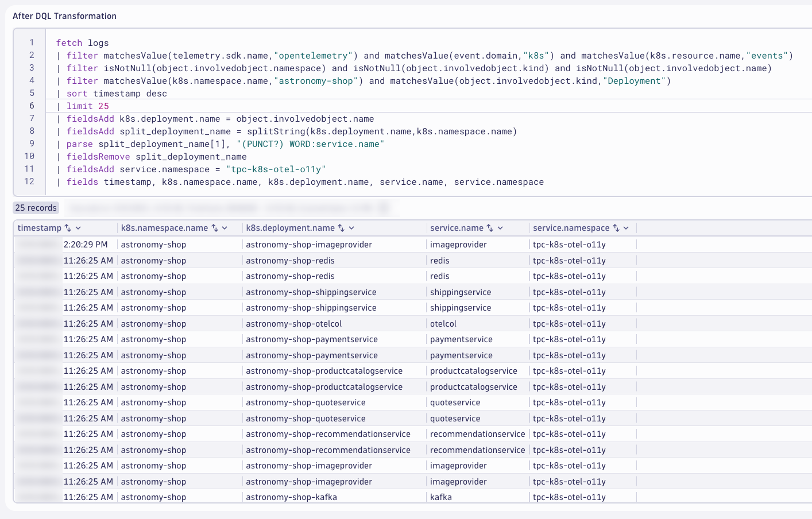Click k8s.namespace.name column header label
Image resolution: width=812 pixels, height=519 pixels.
click(x=165, y=228)
